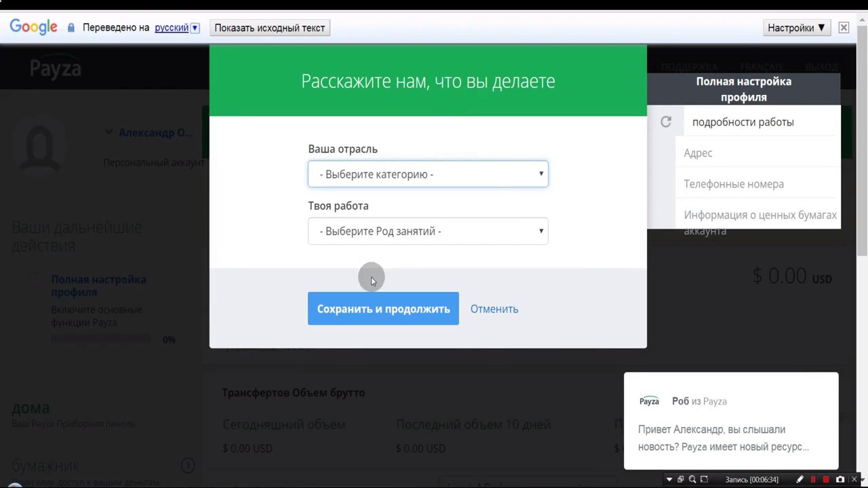Click the lock icon in translate bar

coord(71,28)
